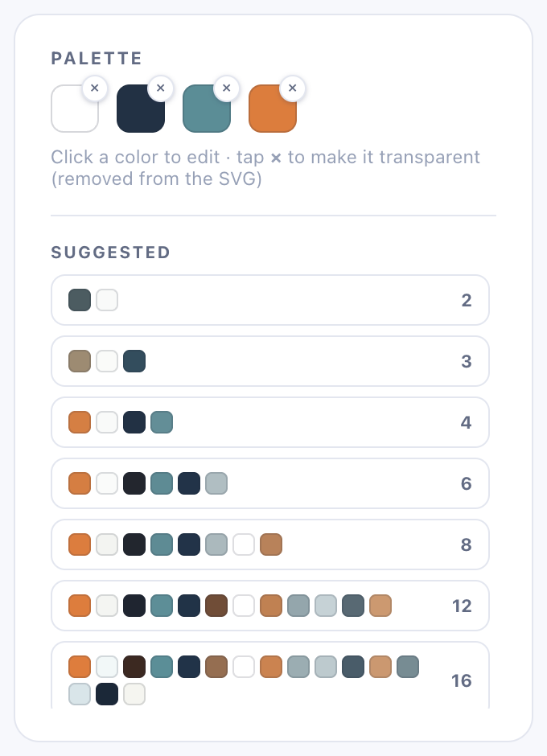Click the × on the orange palette swatch
The width and height of the screenshot is (547, 756).
[x=292, y=88]
